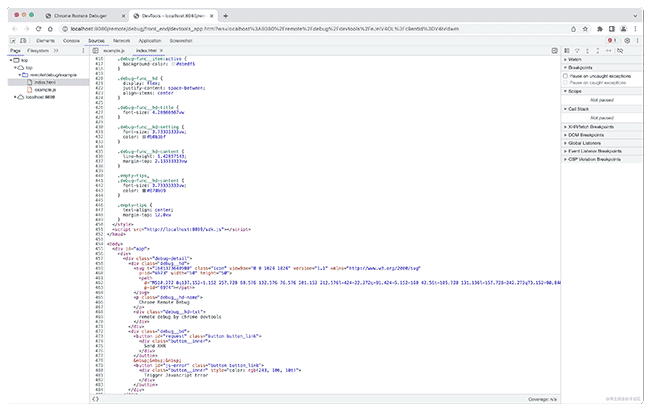Step over next function call
The height and width of the screenshot is (404, 650).
[x=577, y=51]
